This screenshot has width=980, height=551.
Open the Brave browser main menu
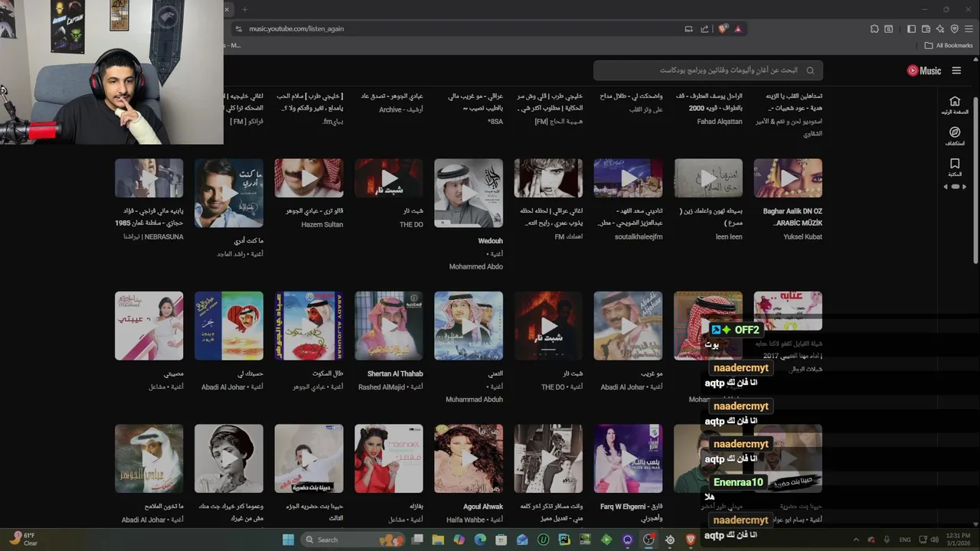pyautogui.click(x=969, y=29)
